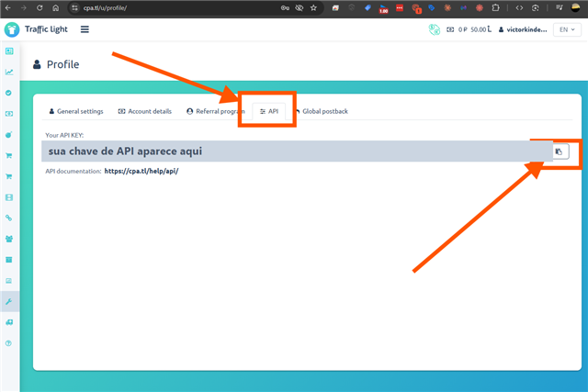
Task: Bookmark page with star icon
Action: click(x=313, y=8)
